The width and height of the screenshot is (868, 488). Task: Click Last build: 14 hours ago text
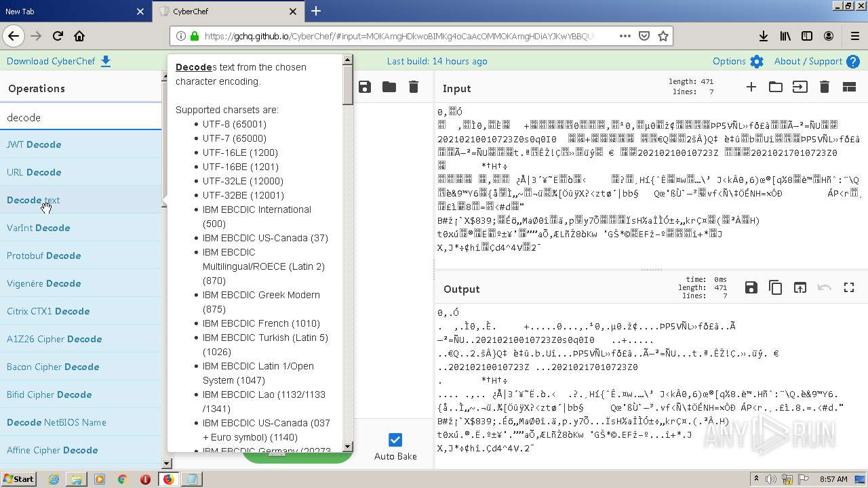[x=437, y=61]
